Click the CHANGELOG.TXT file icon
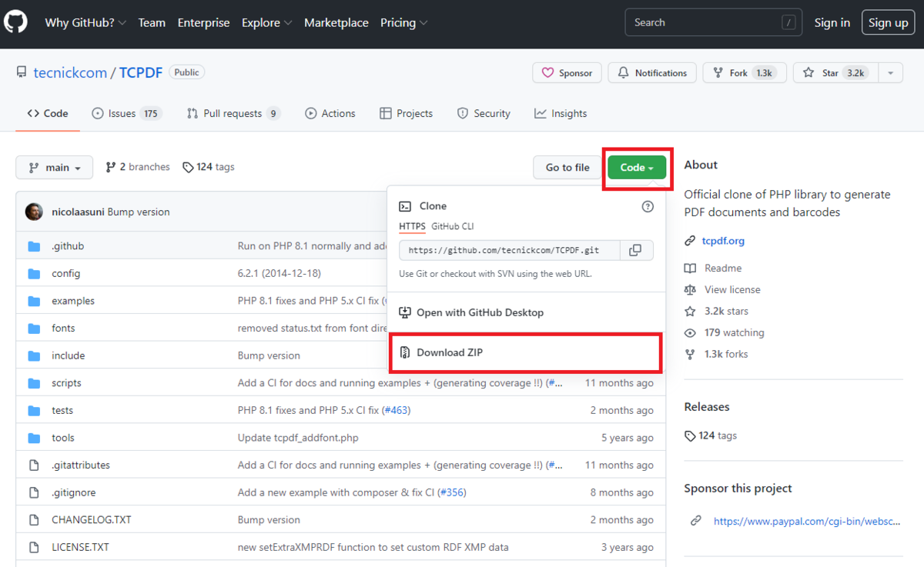 click(34, 520)
